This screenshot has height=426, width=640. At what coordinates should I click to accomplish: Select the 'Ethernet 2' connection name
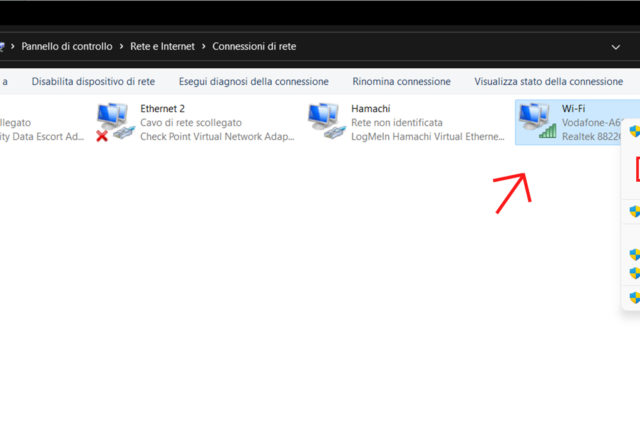[162, 109]
